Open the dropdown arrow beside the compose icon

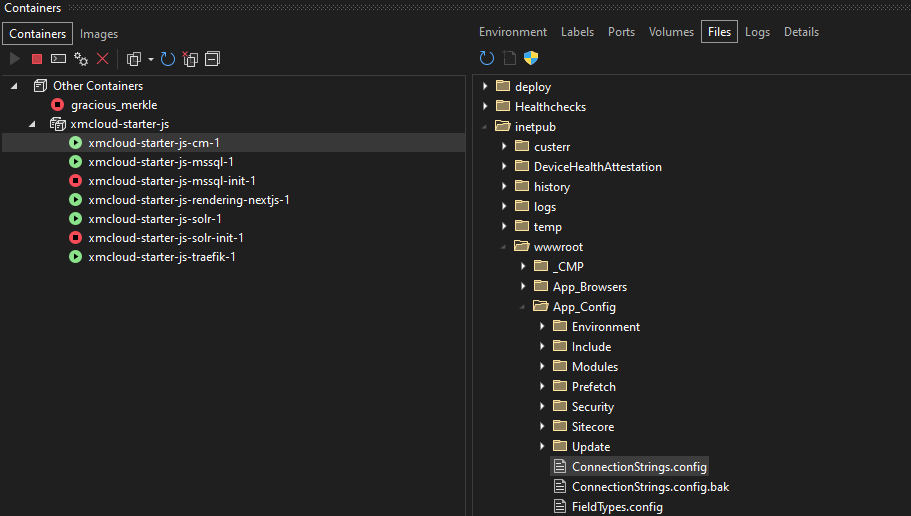click(149, 60)
